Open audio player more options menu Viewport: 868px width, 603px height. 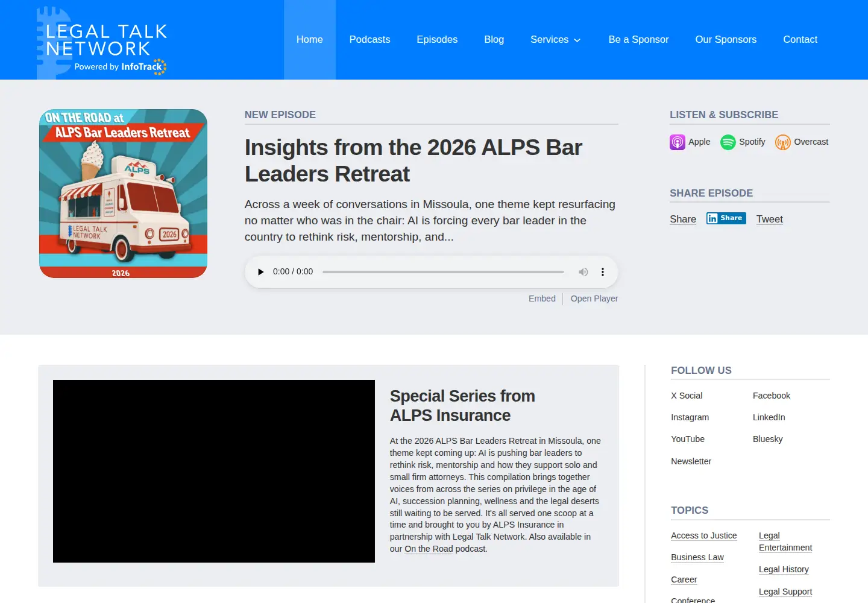click(x=603, y=272)
